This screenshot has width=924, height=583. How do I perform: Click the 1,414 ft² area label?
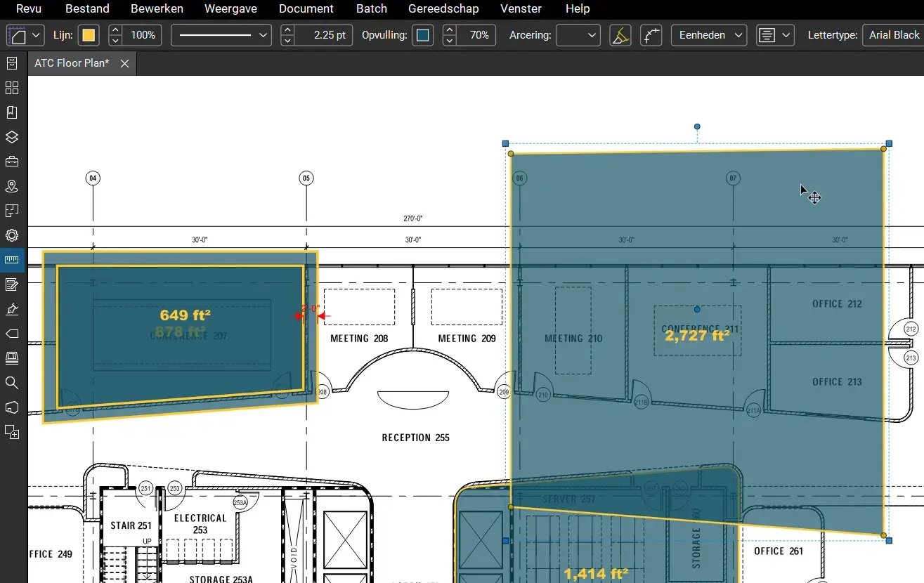pos(596,574)
